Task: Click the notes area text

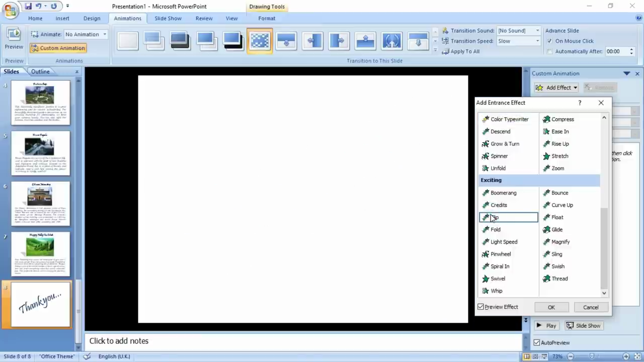Action: click(x=119, y=341)
